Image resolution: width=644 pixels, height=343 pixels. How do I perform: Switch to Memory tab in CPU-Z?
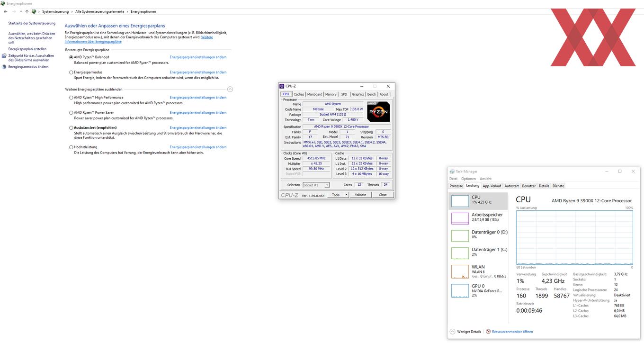tap(331, 94)
